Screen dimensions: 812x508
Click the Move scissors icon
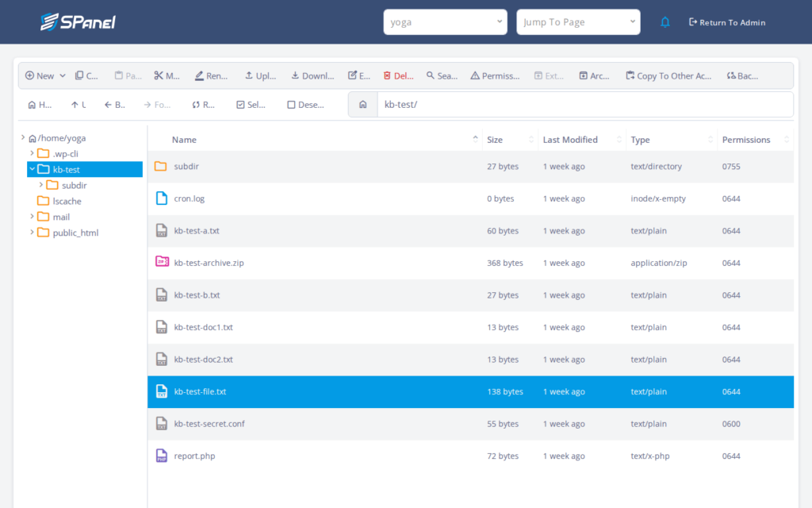click(159, 75)
